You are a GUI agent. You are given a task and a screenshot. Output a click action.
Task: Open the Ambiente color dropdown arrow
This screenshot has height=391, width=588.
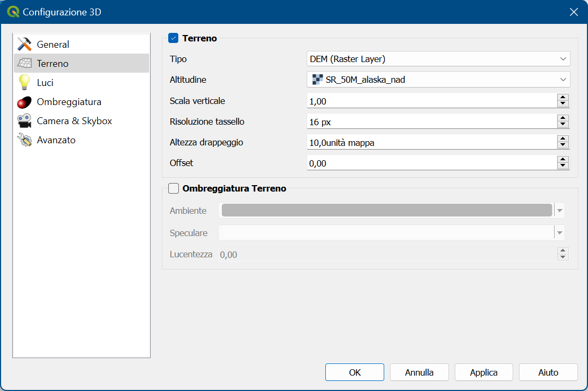tap(559, 211)
